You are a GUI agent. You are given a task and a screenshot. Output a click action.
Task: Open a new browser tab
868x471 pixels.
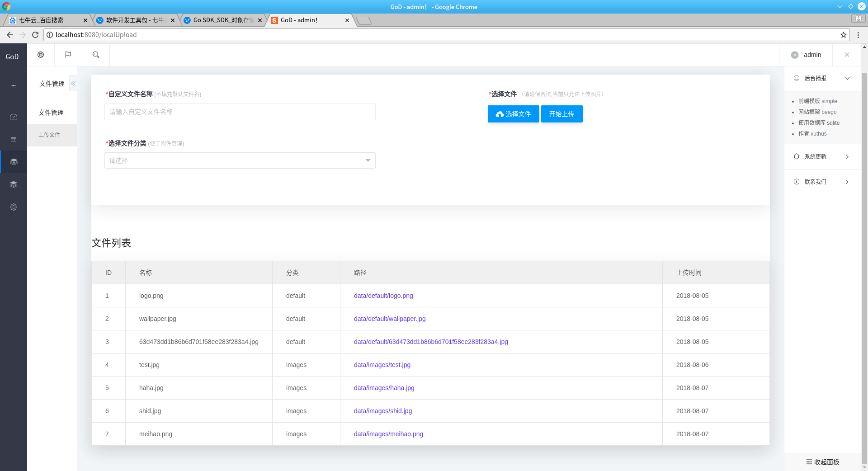tap(364, 21)
